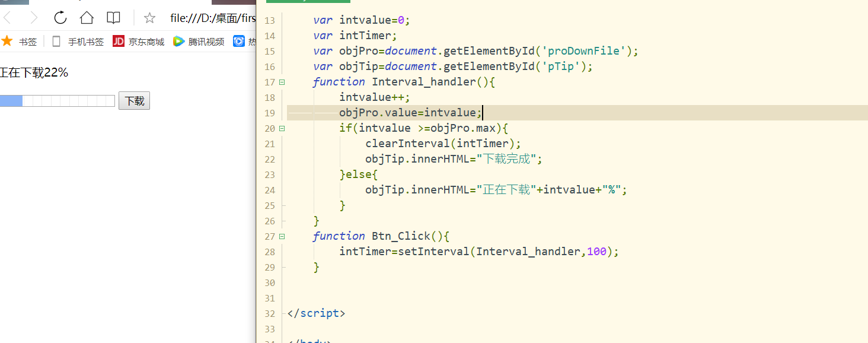Click line number 19 in the gutter
This screenshot has width=868, height=343.
click(x=270, y=113)
